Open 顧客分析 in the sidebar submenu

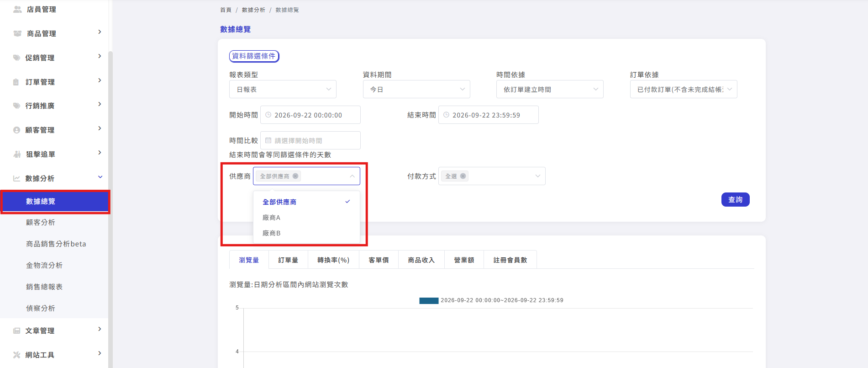coord(41,222)
